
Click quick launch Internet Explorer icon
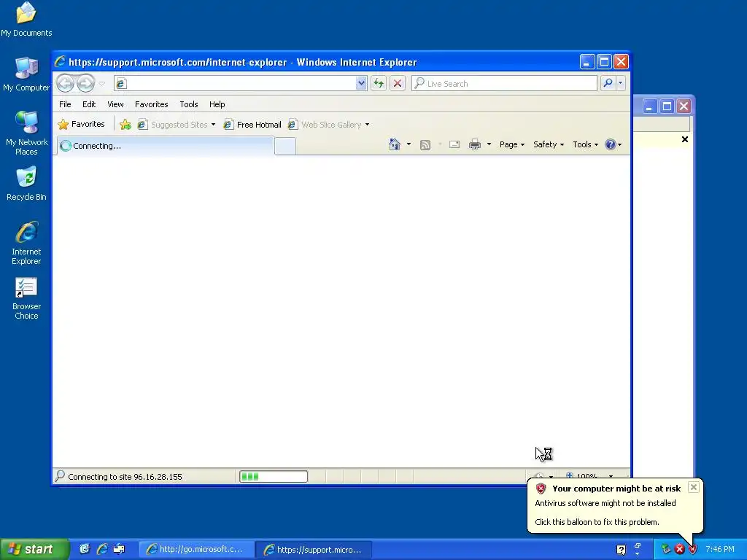coord(102,549)
